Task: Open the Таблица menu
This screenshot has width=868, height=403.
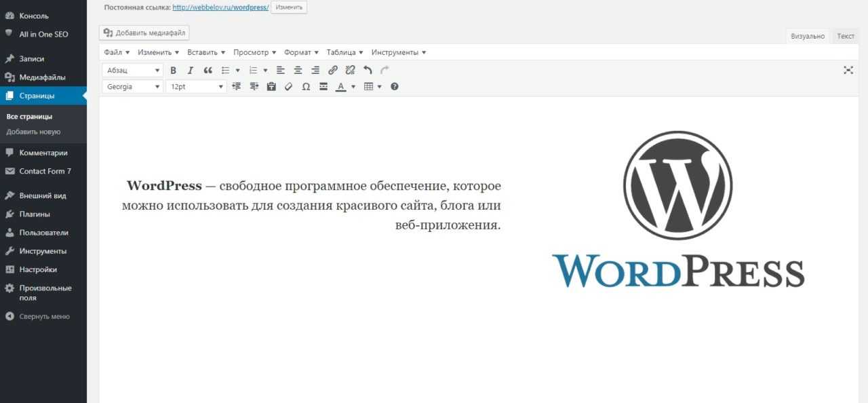Action: tap(343, 52)
